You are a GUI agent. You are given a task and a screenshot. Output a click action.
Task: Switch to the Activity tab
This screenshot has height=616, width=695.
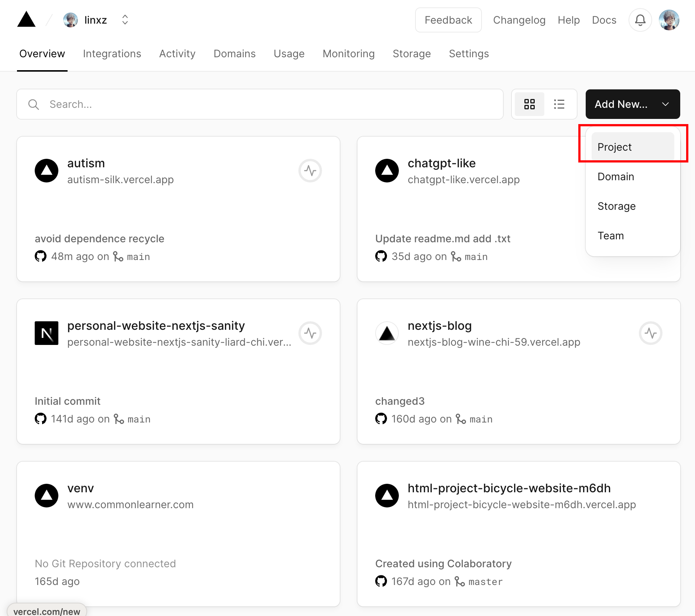coord(177,54)
